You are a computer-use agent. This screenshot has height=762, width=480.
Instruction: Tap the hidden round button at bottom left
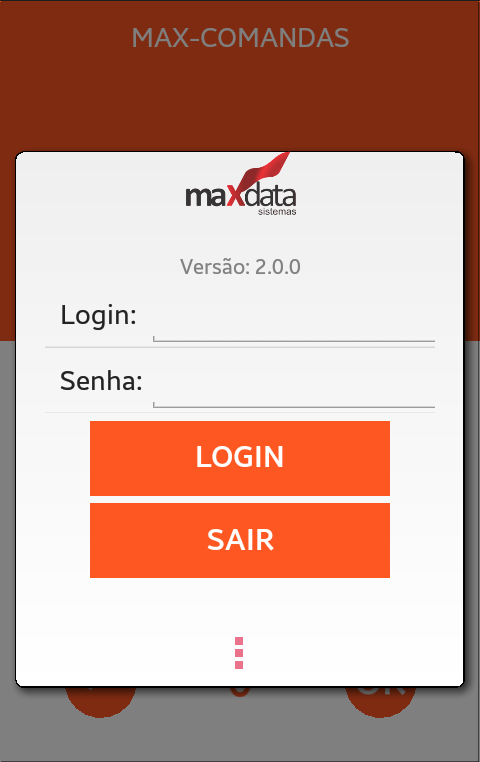click(x=101, y=701)
